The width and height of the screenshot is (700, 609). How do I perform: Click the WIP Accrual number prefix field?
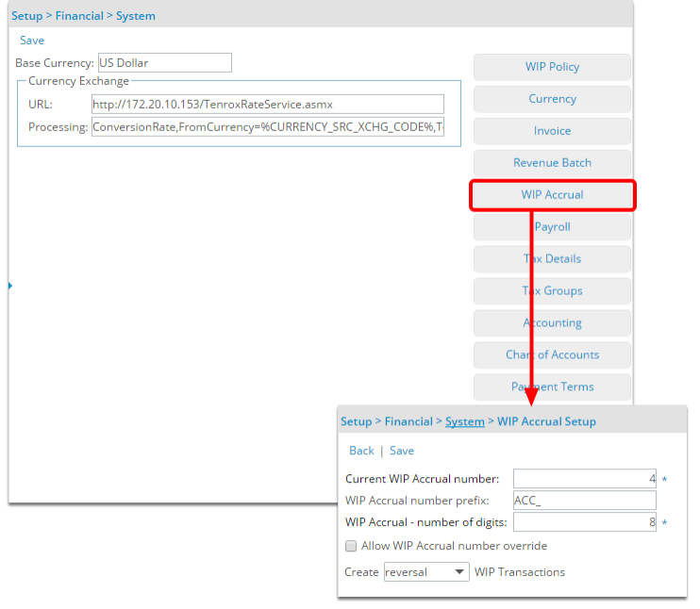click(x=584, y=501)
